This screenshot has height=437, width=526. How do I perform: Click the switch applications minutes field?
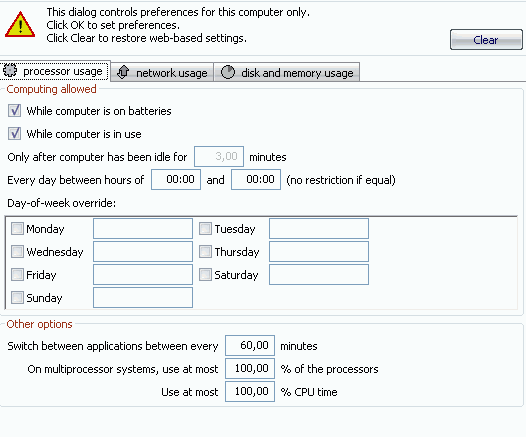coord(250,345)
